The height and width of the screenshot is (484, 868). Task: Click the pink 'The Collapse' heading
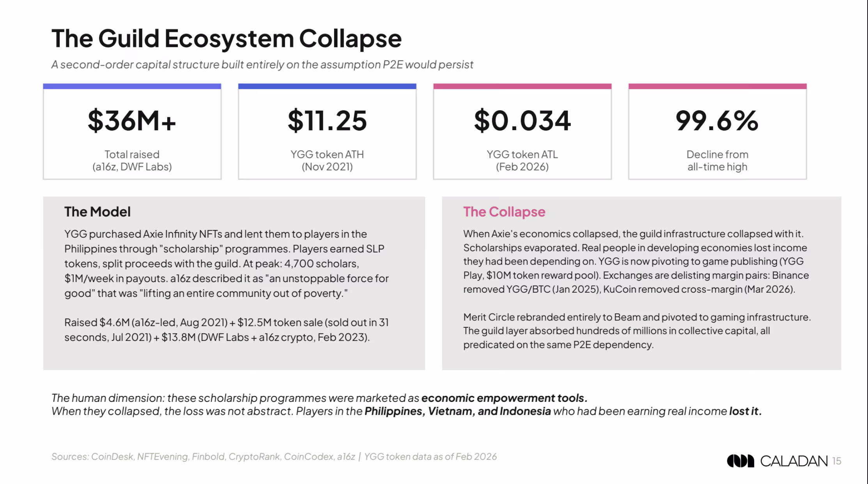(504, 212)
